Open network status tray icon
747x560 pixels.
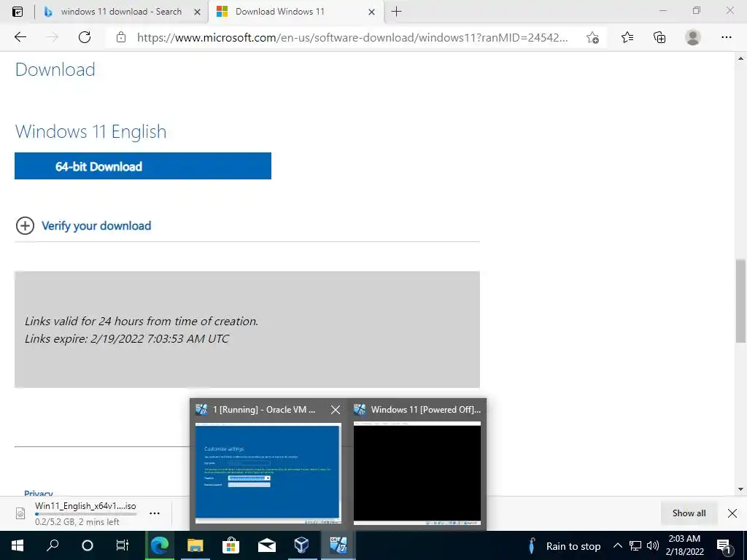click(x=635, y=545)
